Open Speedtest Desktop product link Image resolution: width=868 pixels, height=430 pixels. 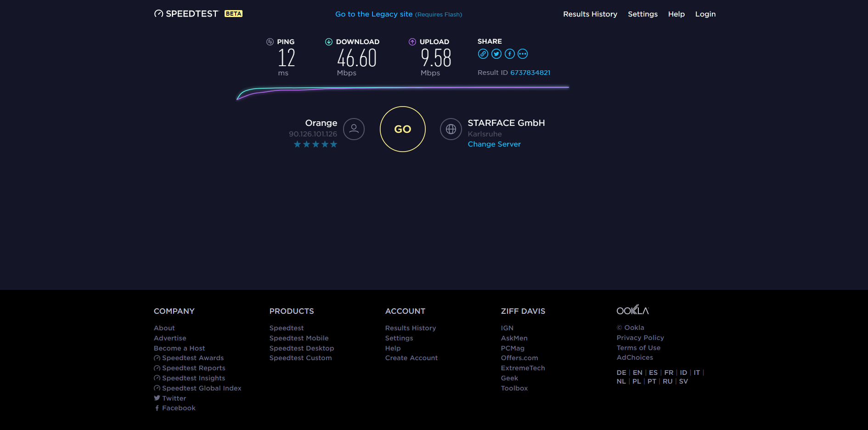pos(302,348)
